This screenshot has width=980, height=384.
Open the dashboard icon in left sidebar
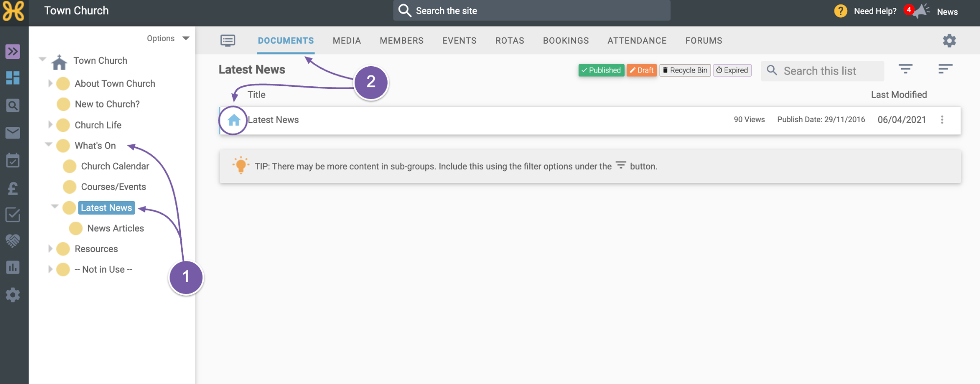pyautogui.click(x=13, y=77)
